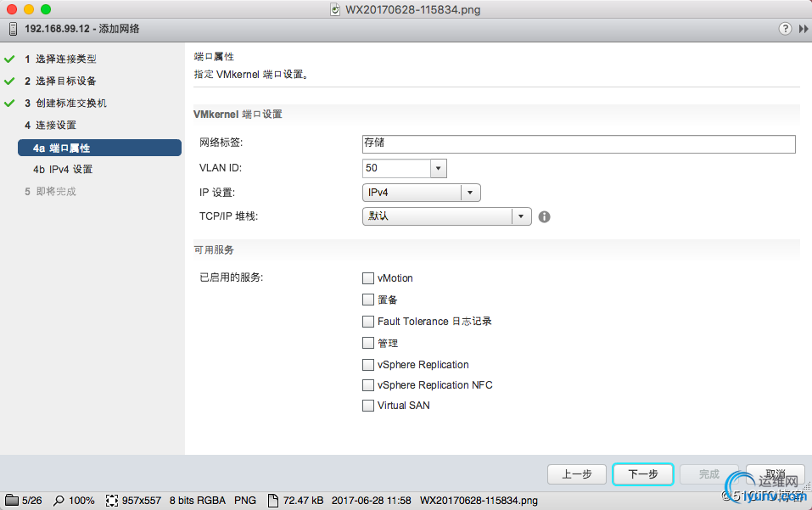Open the help question mark icon
Viewport: 812px width, 510px height.
pos(785,29)
